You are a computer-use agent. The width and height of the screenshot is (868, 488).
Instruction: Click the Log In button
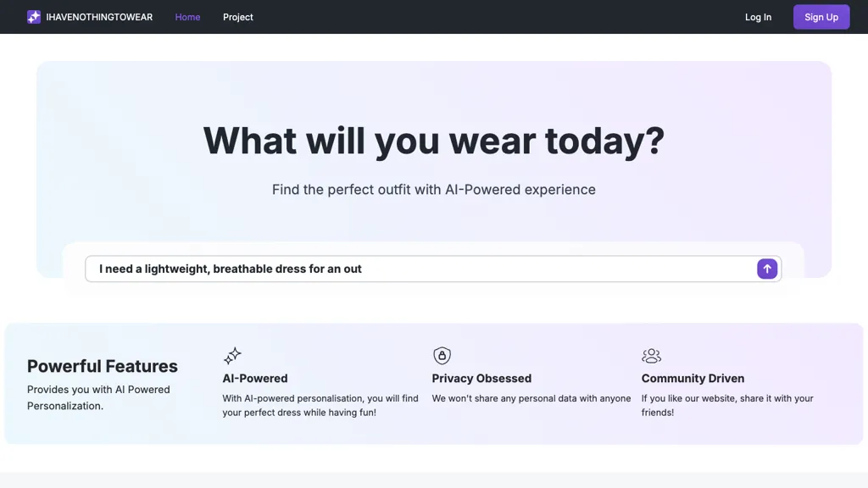click(x=758, y=17)
